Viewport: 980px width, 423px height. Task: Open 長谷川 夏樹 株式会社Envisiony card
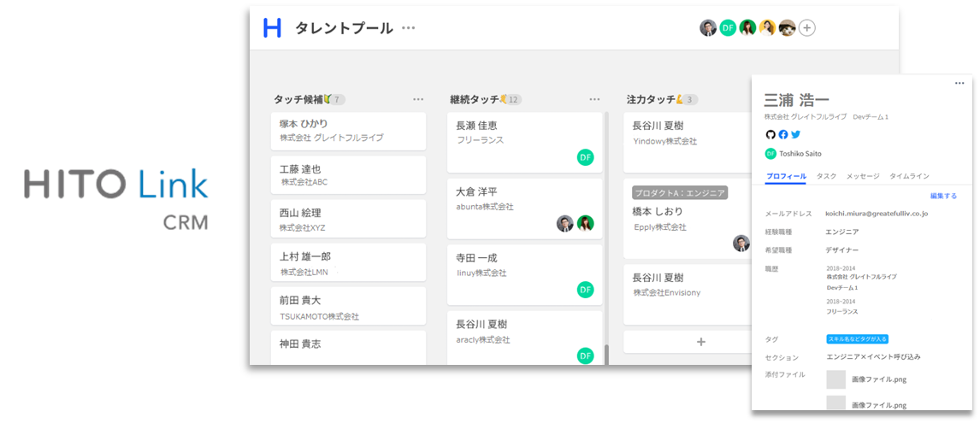(688, 294)
